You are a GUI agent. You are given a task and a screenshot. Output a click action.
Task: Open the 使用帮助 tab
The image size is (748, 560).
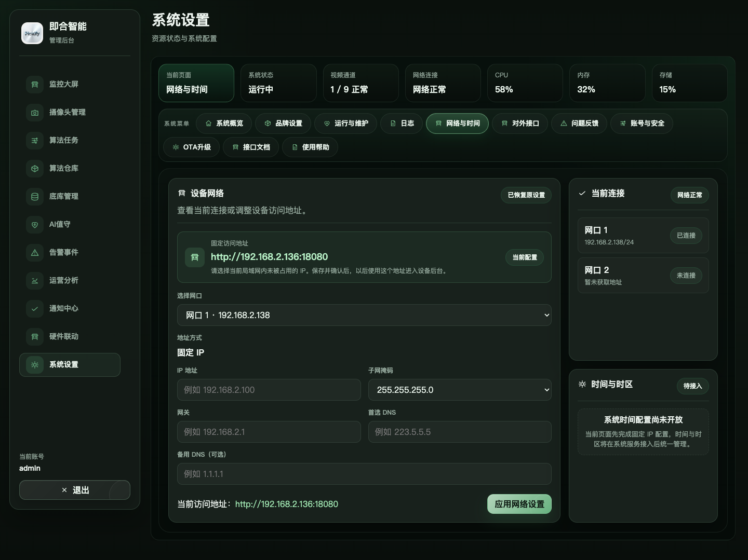click(310, 147)
